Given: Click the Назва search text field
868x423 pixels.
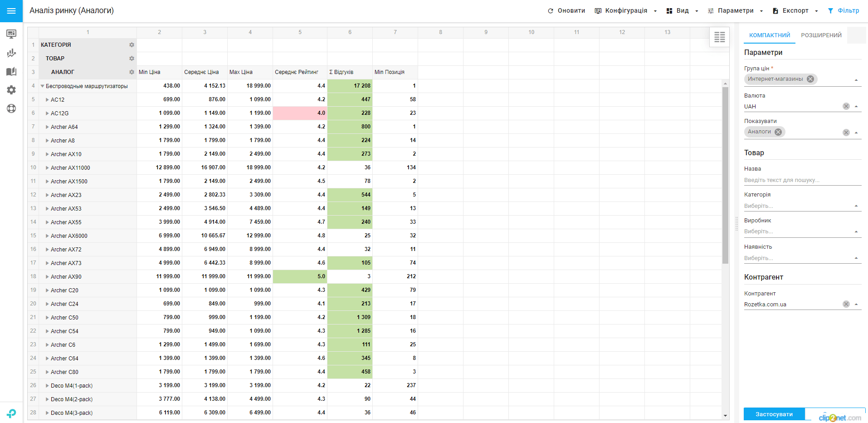Looking at the screenshot, I should tap(802, 180).
